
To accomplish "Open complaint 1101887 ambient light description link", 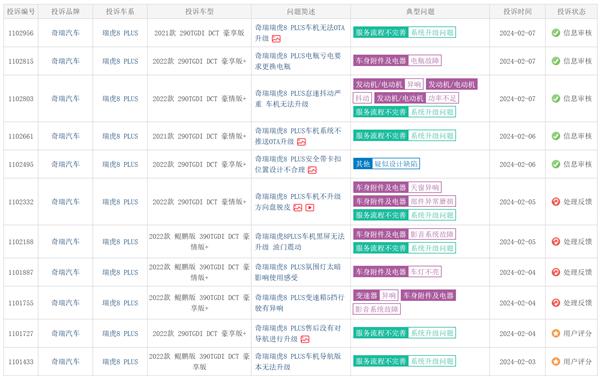I will pos(298,272).
